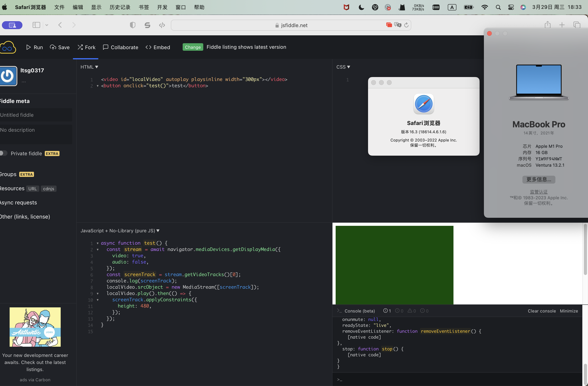Click the Fork button
Image resolution: width=588 pixels, height=386 pixels.
point(86,47)
